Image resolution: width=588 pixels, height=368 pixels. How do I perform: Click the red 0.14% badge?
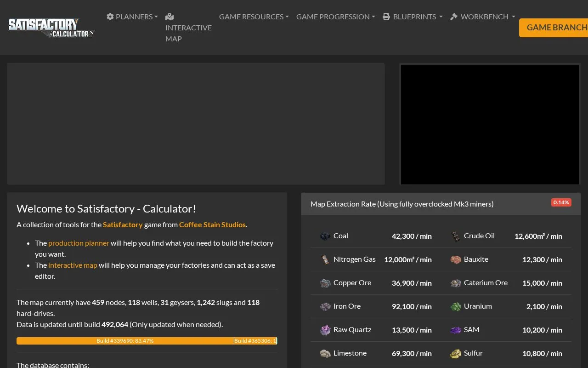tap(561, 202)
